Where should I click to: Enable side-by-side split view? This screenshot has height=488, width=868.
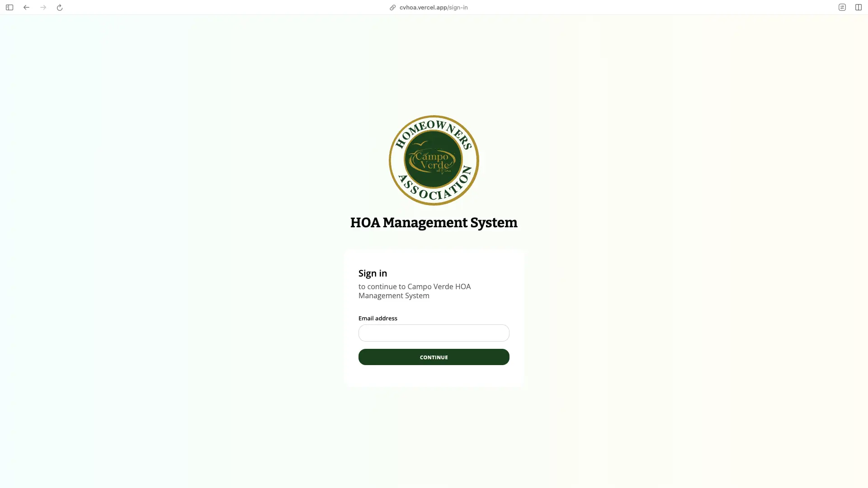[858, 7]
